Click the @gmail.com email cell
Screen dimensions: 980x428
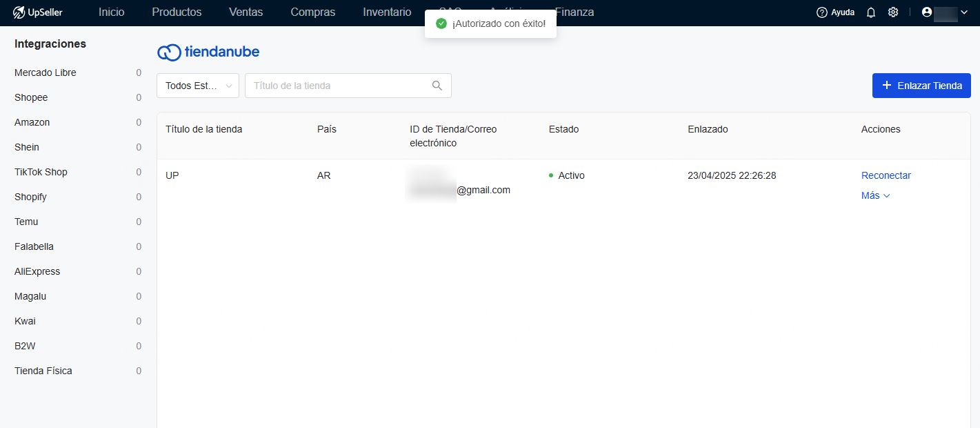483,190
